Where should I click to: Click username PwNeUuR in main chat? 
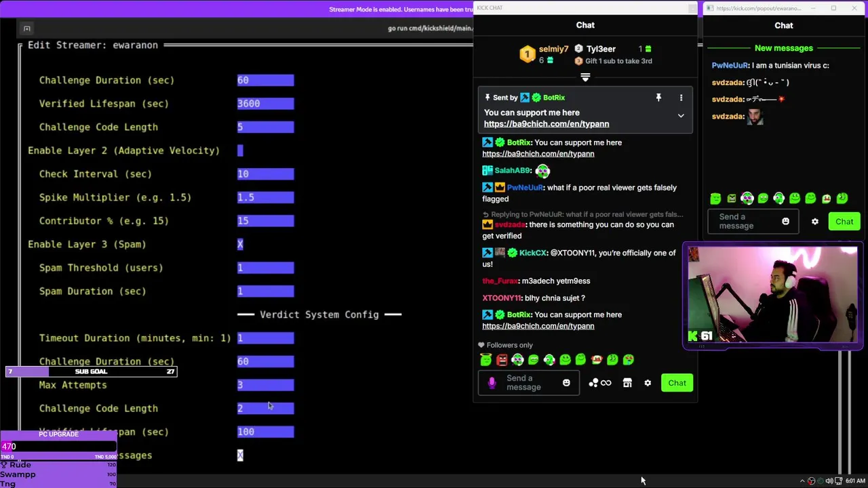coord(525,188)
